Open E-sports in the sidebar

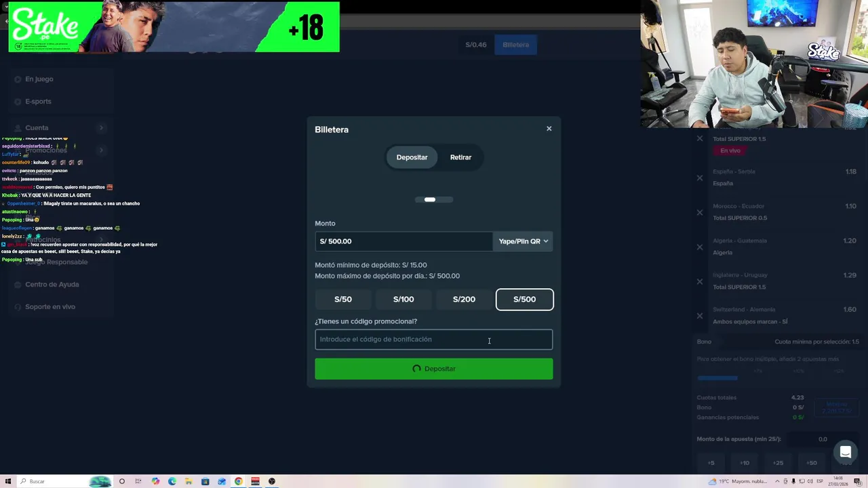click(x=38, y=102)
